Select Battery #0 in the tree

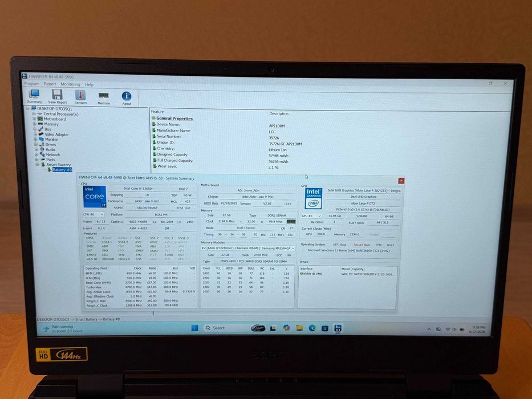(62, 170)
